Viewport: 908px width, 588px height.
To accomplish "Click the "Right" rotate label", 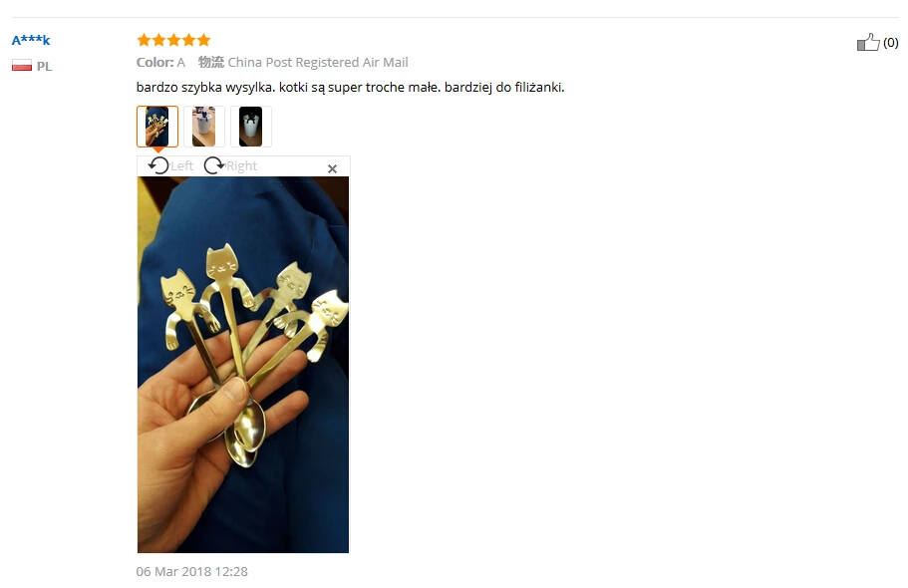I will click(241, 166).
